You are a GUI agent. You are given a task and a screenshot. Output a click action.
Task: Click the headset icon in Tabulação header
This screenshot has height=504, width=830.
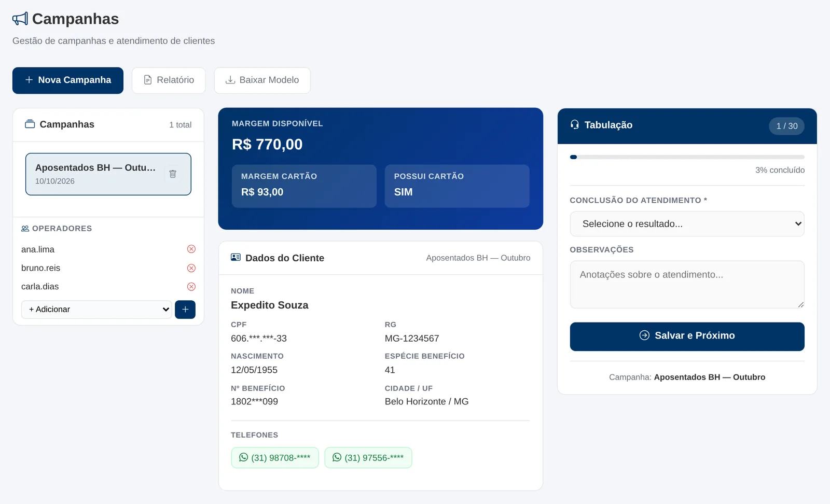575,124
